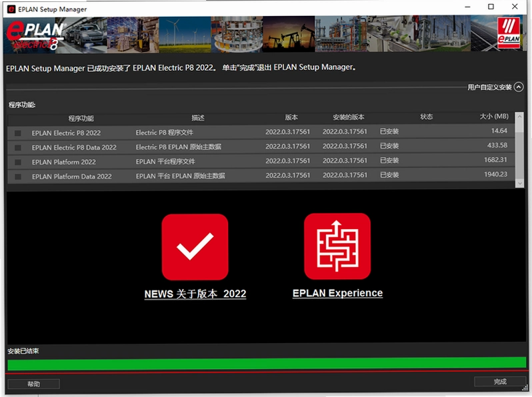Open the EPLAN Experience link
532x397 pixels.
click(x=337, y=293)
